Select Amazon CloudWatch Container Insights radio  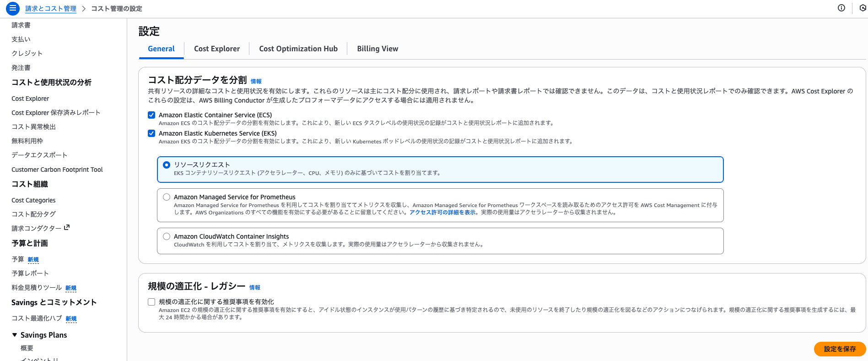(x=167, y=236)
